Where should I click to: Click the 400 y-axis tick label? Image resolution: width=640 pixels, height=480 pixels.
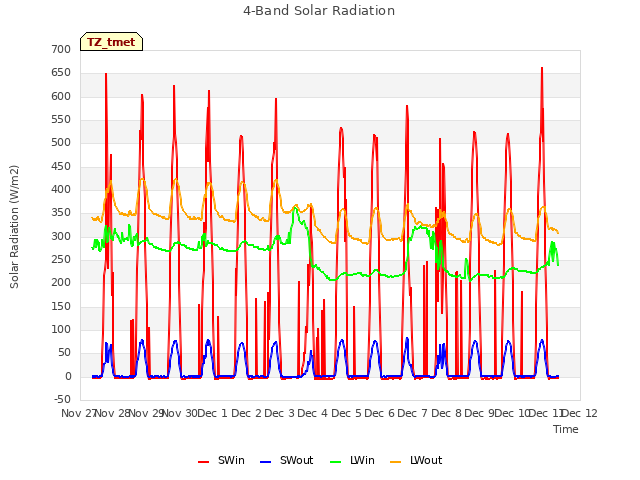click(61, 189)
